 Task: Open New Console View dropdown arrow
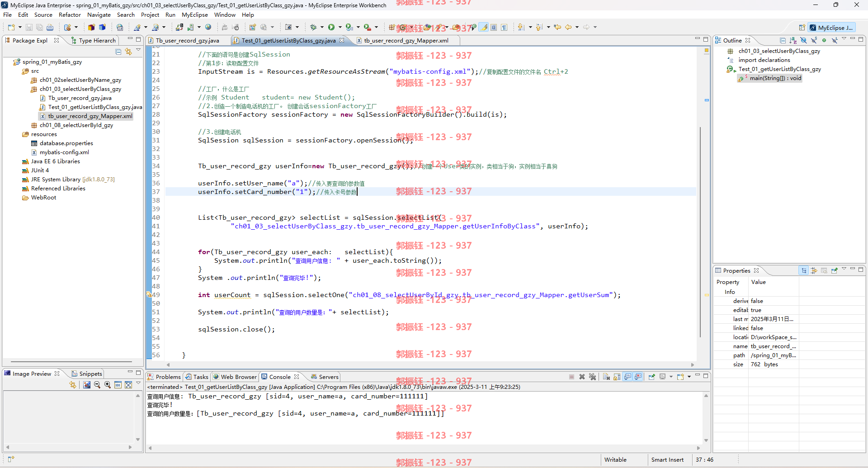click(689, 377)
